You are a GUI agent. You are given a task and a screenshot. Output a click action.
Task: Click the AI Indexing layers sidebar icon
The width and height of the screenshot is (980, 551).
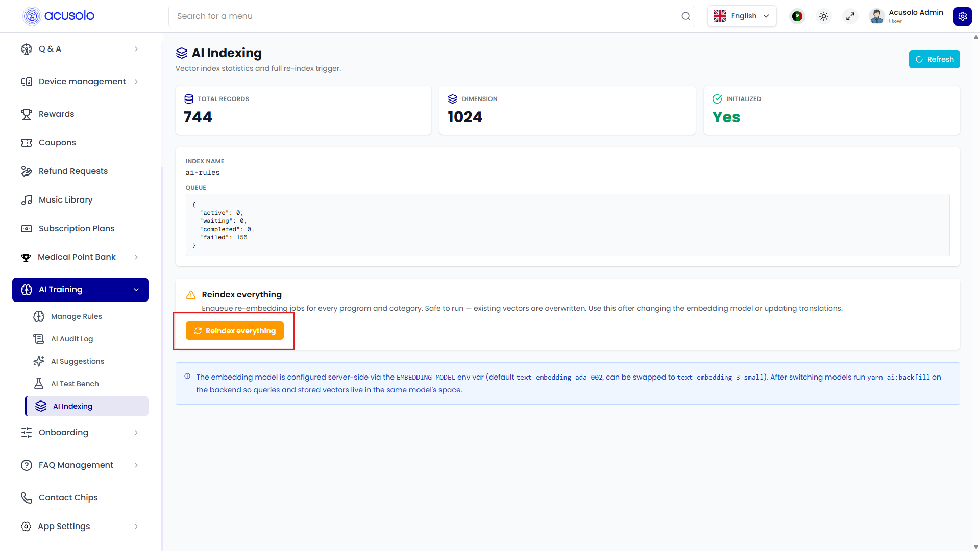tap(41, 406)
